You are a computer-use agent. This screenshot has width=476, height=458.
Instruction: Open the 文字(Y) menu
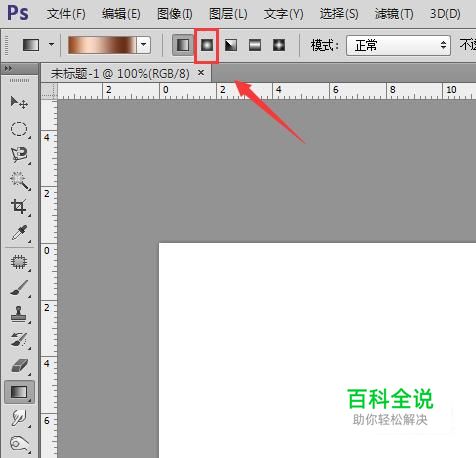284,14
